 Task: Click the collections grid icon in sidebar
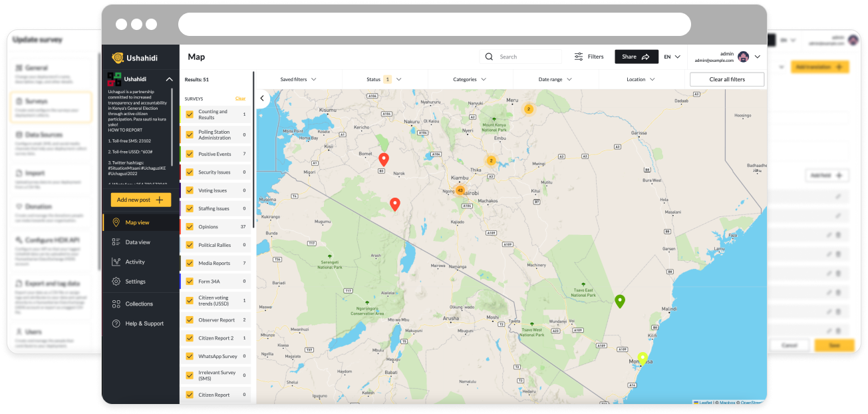point(116,304)
